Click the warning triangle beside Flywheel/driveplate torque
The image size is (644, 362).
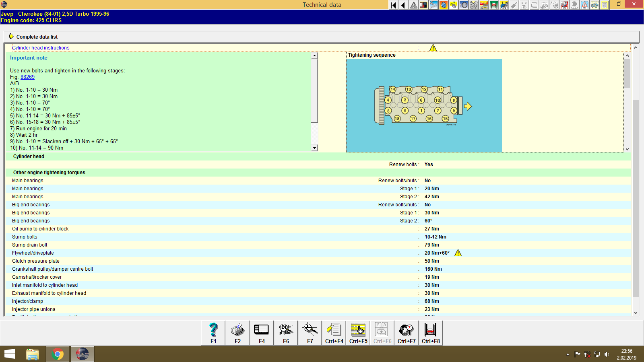click(458, 253)
